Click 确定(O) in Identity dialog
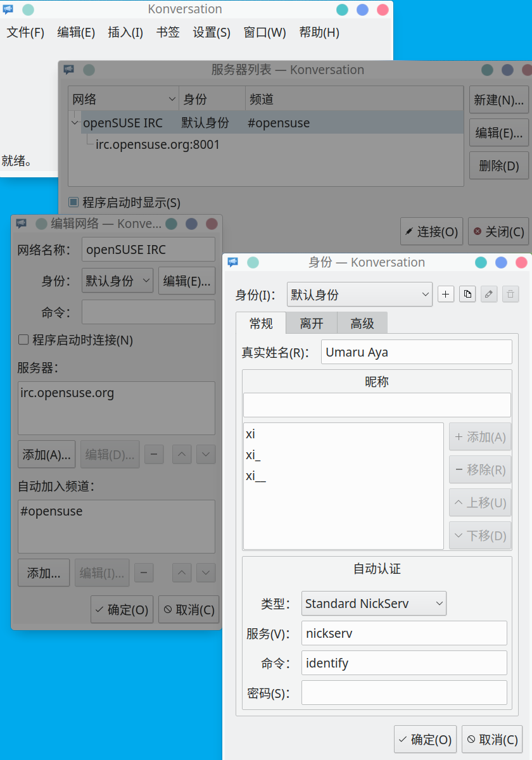 coord(426,739)
